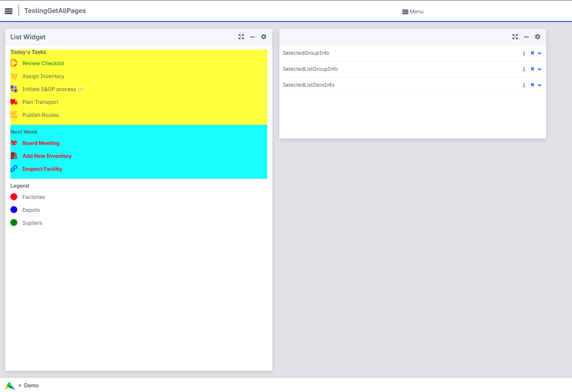This screenshot has height=392, width=572.
Task: Select the Review Checklist task
Action: pos(43,63)
